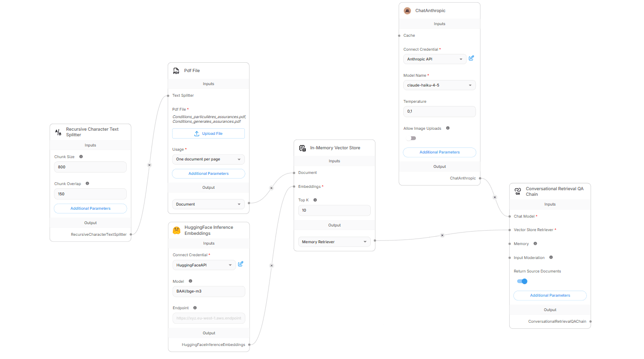The height and width of the screenshot is (359, 644).
Task: Click the Input Moderation input anchor
Action: 510,258
